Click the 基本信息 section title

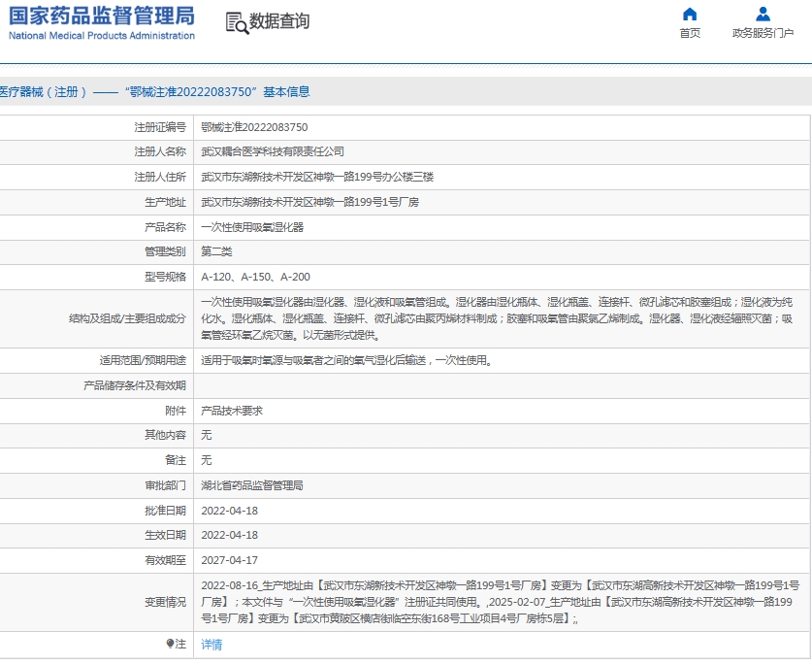286,92
